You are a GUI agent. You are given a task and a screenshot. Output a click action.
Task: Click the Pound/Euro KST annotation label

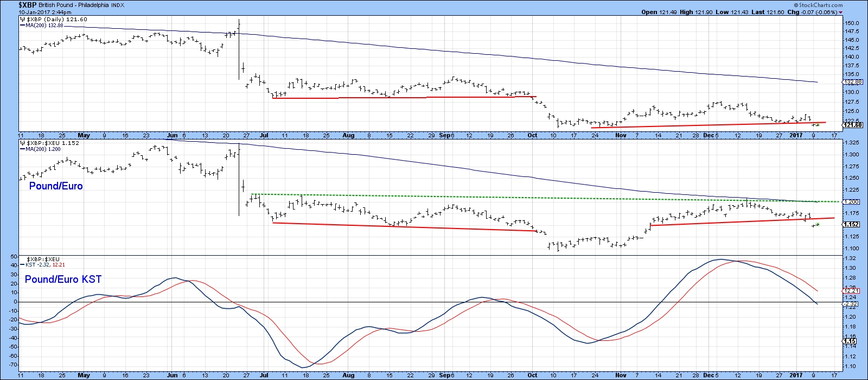63,280
